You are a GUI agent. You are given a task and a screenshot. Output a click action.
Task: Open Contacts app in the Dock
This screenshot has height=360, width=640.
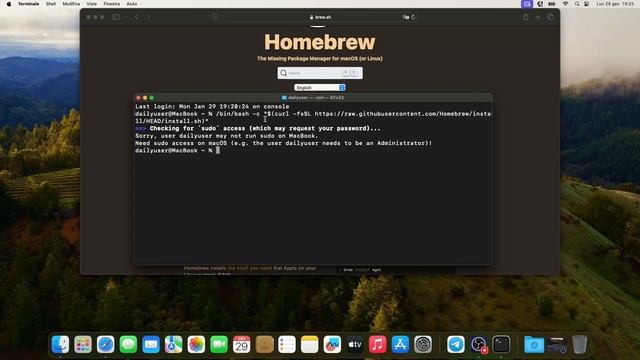coord(264,344)
